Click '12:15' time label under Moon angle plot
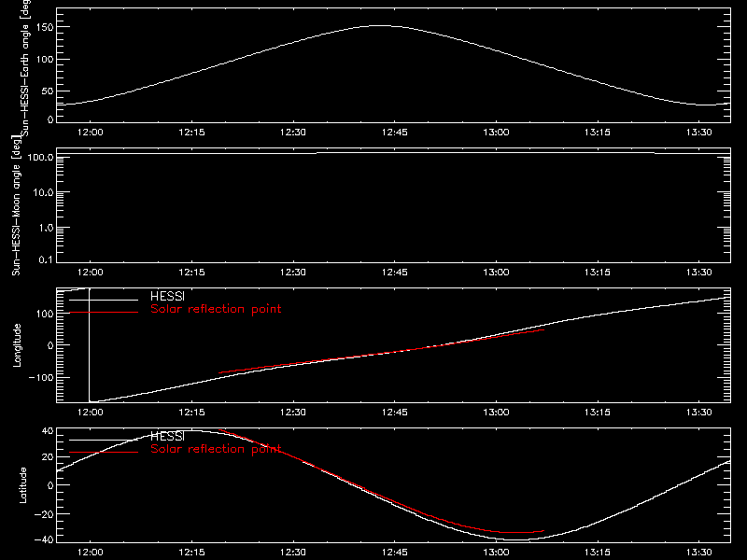 [x=191, y=272]
